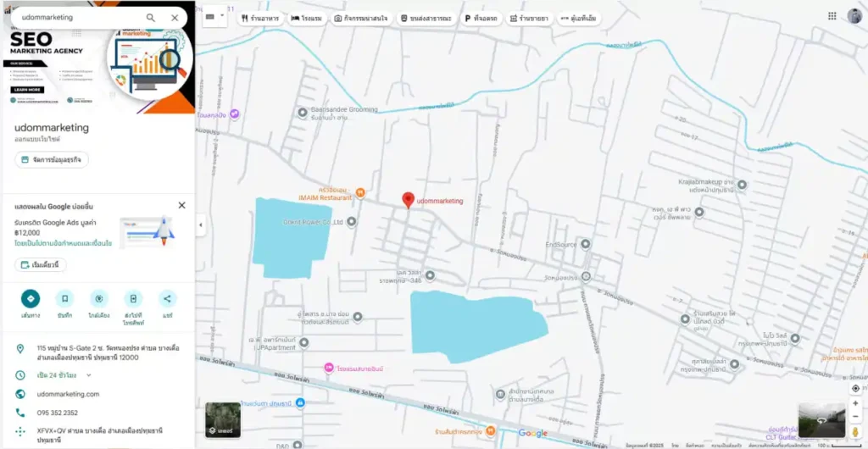Click the red udommarketing map pin

coord(408,200)
